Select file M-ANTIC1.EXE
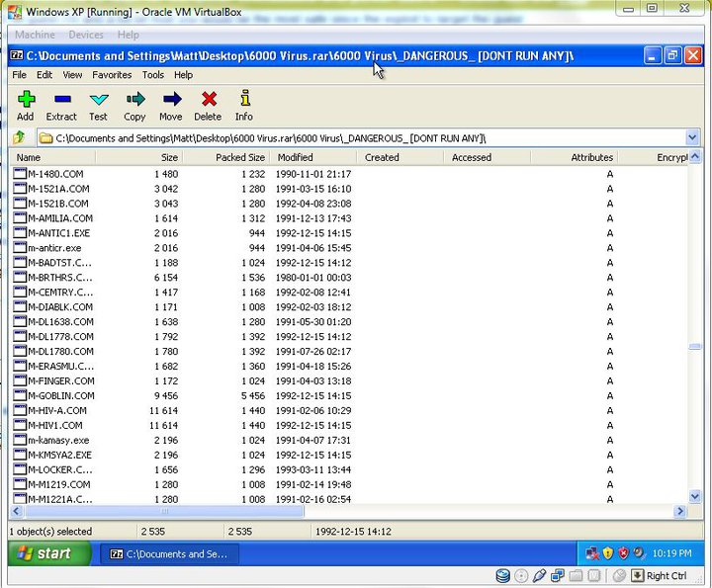Image resolution: width=712 pixels, height=588 pixels. [58, 233]
